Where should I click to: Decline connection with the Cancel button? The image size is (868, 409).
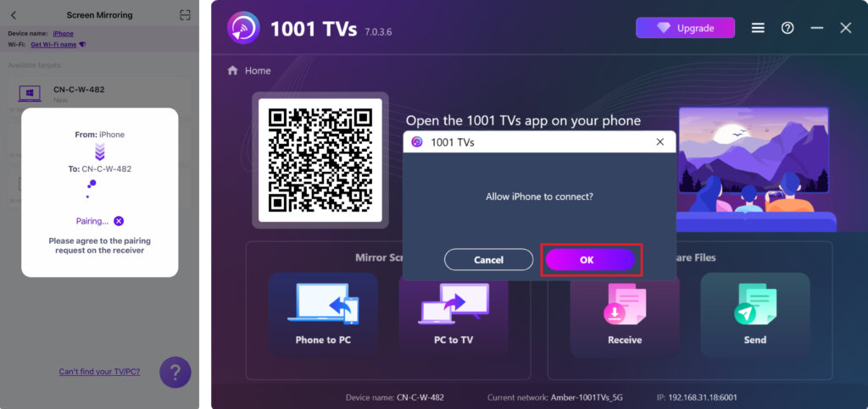(489, 260)
